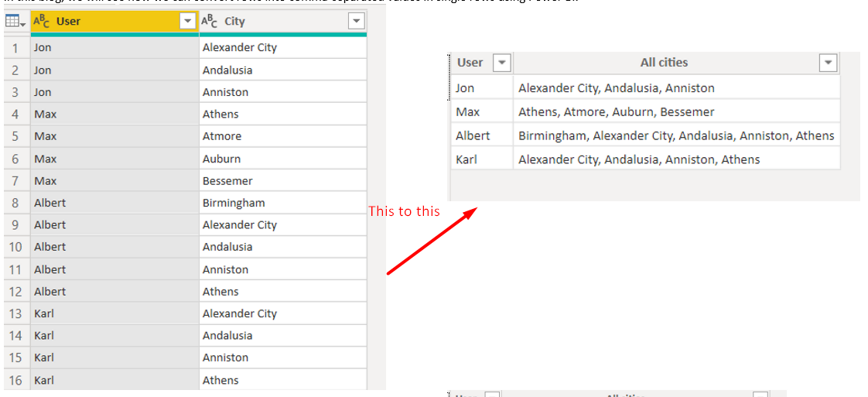Click 'Athens, Atmore, Auburn, Bessemer' cell

(x=676, y=112)
